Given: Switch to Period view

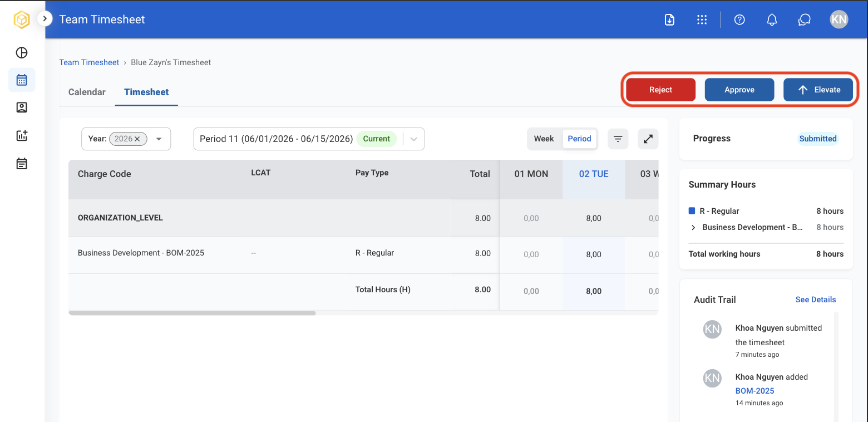Looking at the screenshot, I should pos(579,139).
